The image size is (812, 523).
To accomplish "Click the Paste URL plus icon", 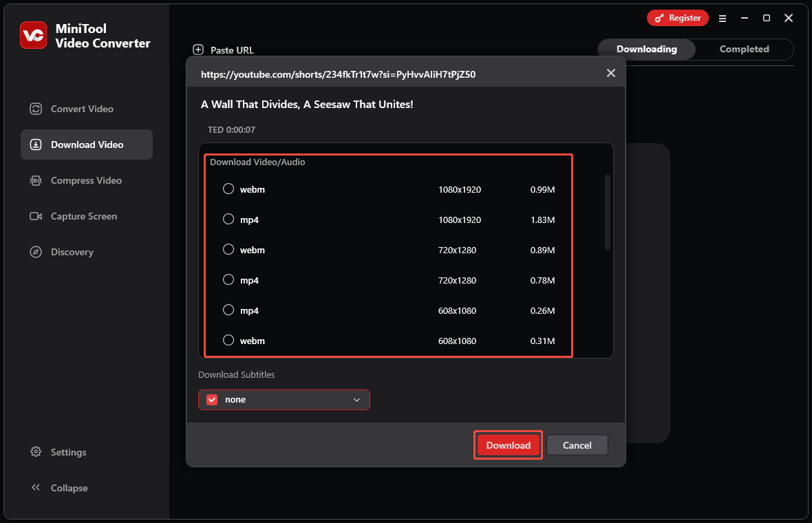I will pos(197,50).
